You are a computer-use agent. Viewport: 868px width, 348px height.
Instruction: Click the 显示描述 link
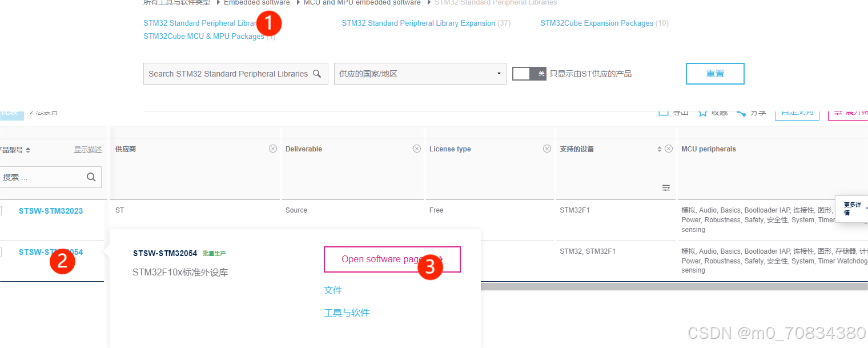88,150
